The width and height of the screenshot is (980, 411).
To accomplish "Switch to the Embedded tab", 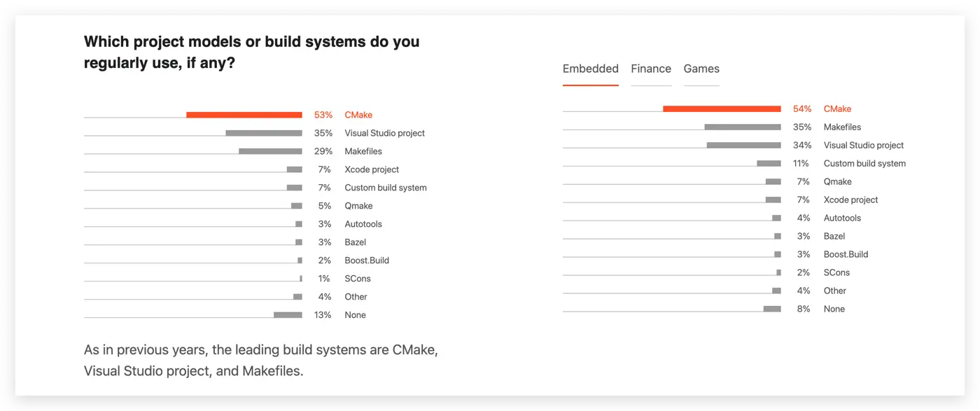I will click(x=590, y=69).
